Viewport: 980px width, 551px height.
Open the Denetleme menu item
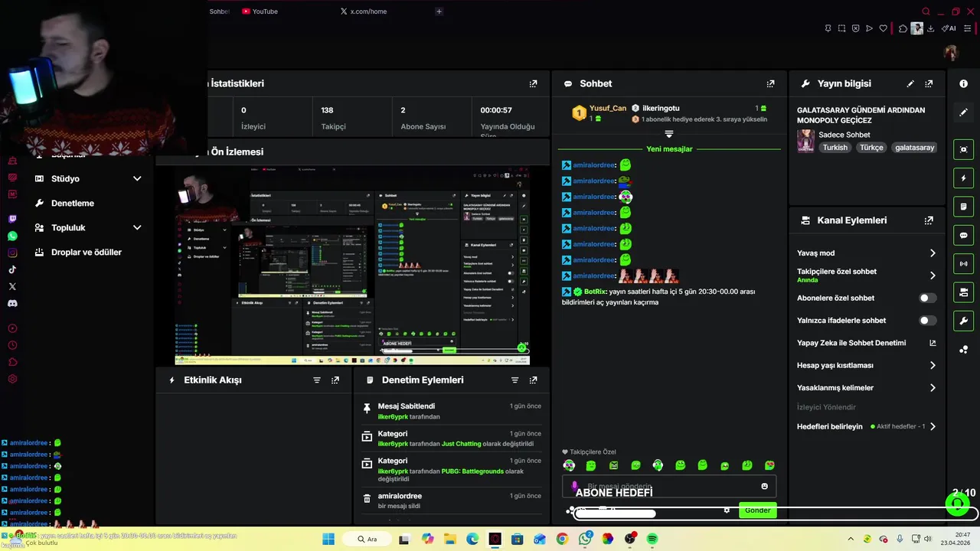(73, 203)
